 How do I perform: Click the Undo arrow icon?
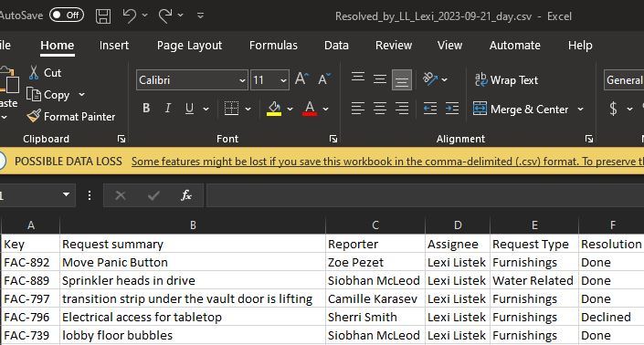pos(129,16)
